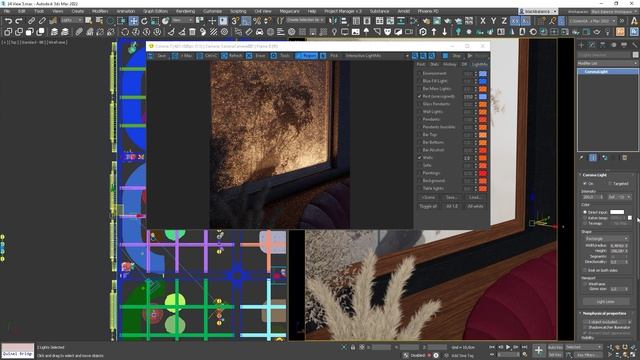Toggle the Targeted checkbox

[610, 184]
